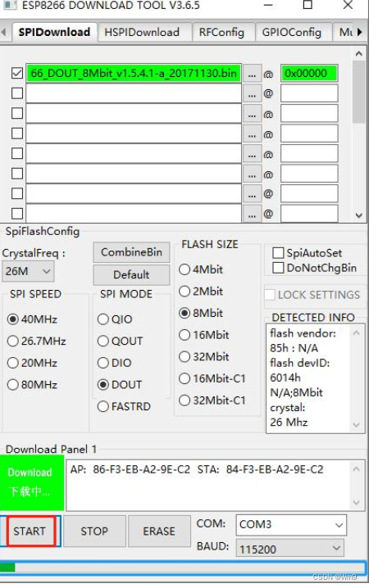Click the browse button for the first bin file
Image resolution: width=369 pixels, height=588 pixels.
[252, 74]
